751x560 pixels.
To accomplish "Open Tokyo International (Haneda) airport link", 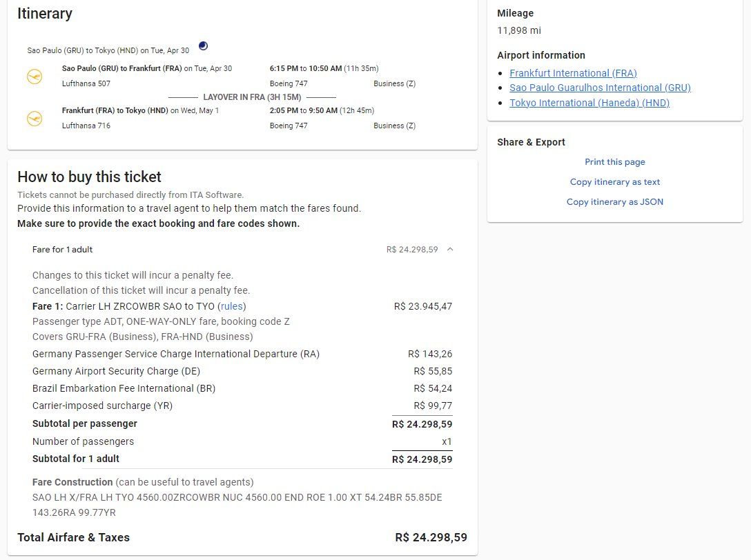I will [589, 103].
